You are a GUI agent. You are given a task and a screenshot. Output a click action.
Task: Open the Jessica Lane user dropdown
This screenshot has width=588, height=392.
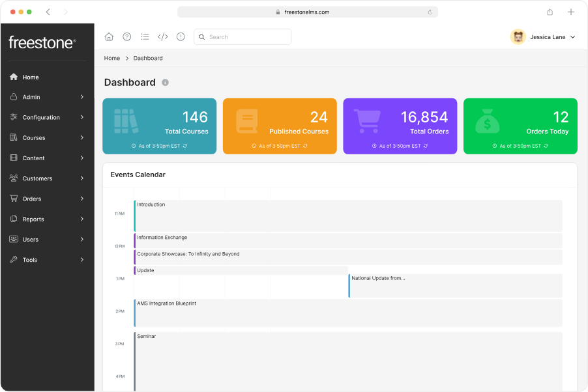click(x=544, y=37)
